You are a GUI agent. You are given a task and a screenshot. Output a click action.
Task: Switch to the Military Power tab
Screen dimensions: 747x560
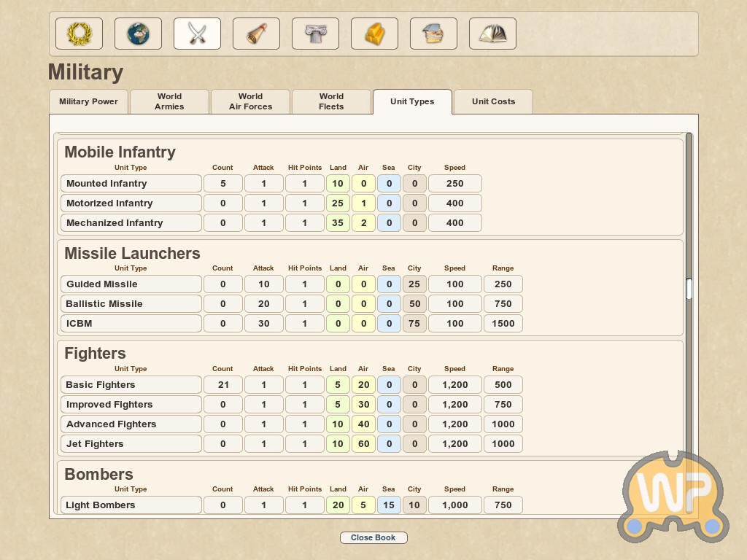[88, 102]
